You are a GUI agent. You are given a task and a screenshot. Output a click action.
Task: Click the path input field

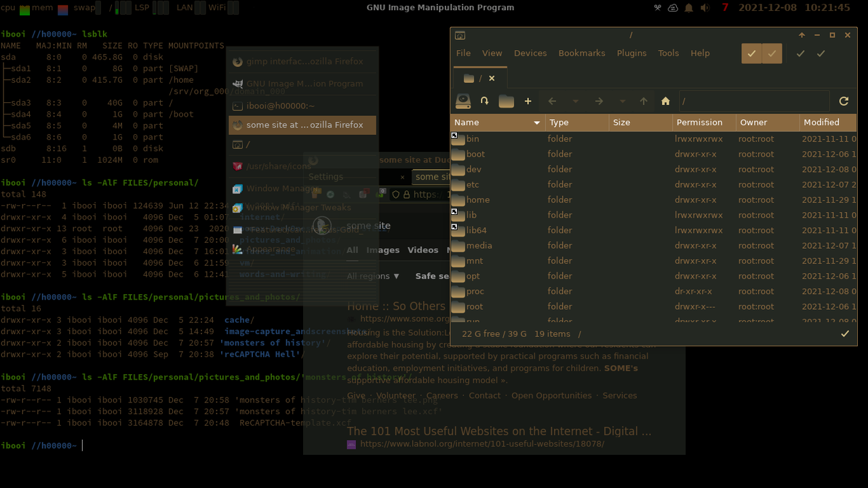[x=754, y=101]
